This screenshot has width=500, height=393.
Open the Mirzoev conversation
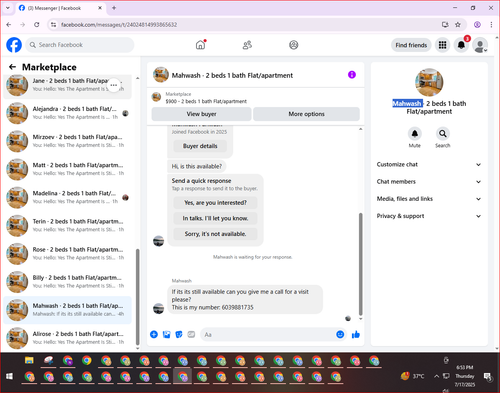point(67,141)
